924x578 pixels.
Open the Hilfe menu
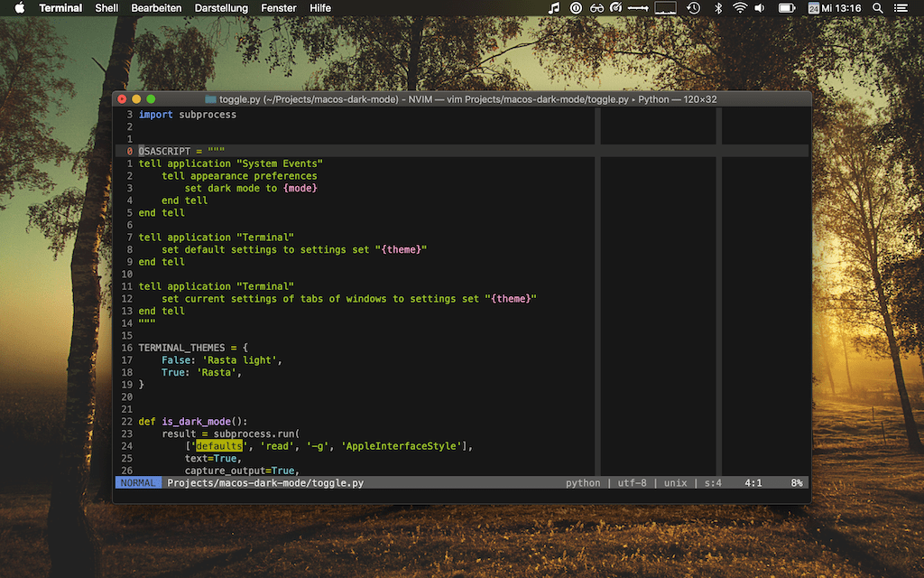320,7
